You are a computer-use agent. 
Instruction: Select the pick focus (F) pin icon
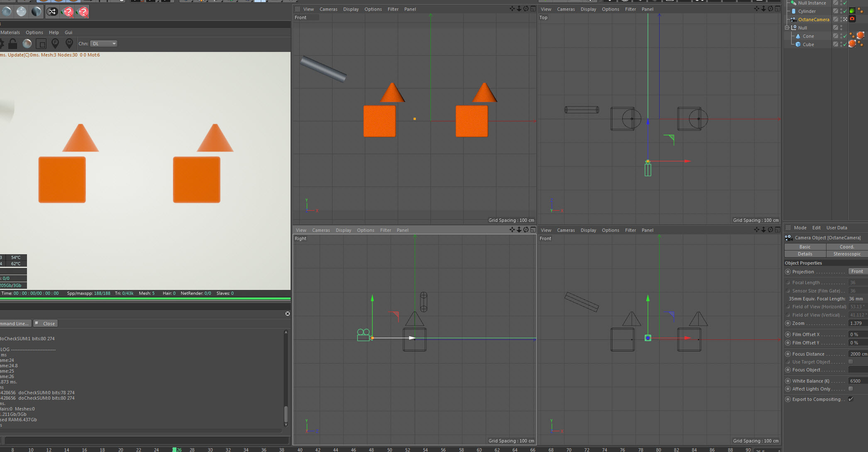[x=55, y=43]
